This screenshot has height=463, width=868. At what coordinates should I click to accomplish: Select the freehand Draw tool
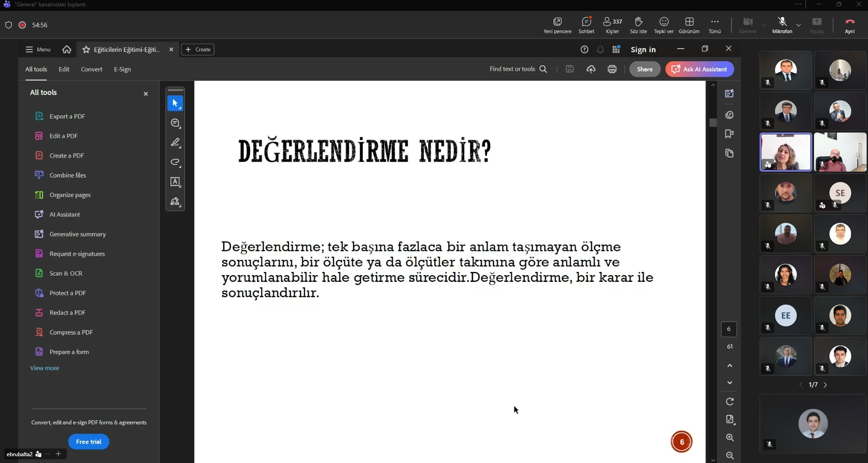click(x=176, y=163)
